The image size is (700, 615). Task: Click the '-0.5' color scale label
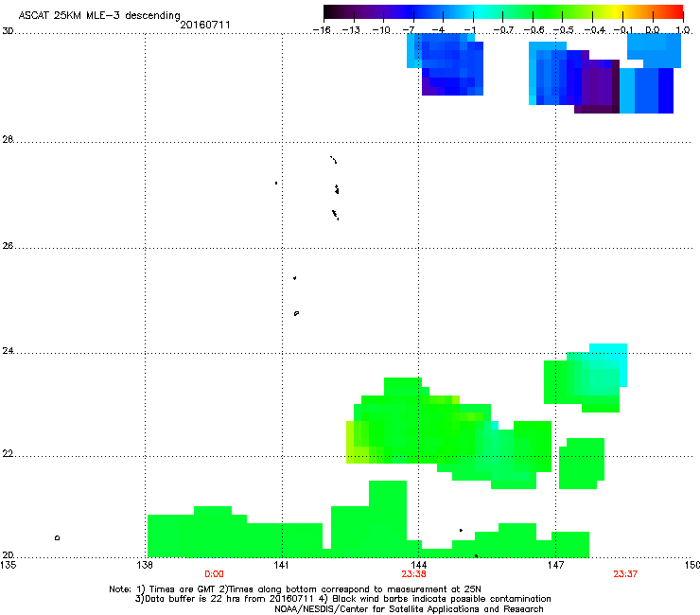pyautogui.click(x=564, y=30)
